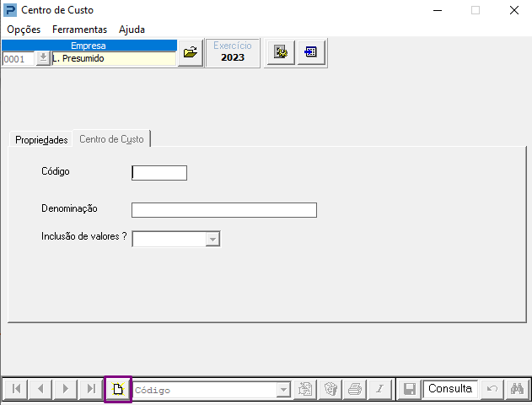Click the Consulta mode button
The image size is (532, 405).
(x=450, y=388)
